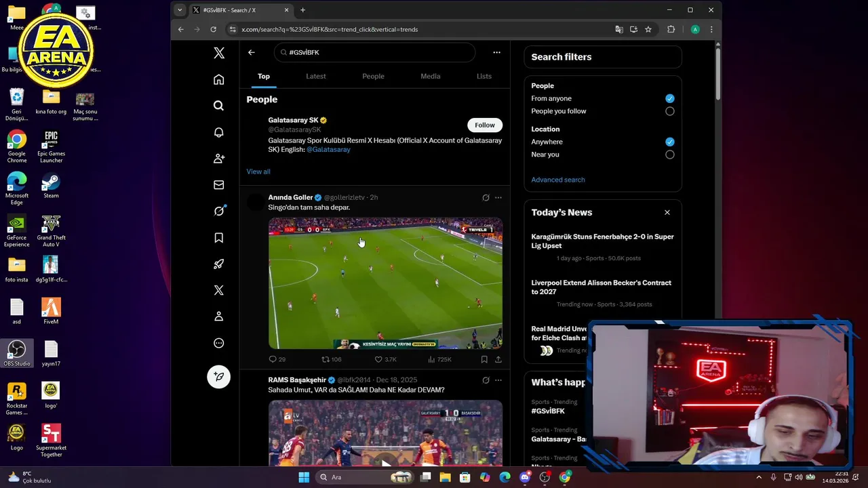Screen dimensions: 868x488
Task: Open Explore via sidebar magnifier icon
Action: pyautogui.click(x=218, y=106)
